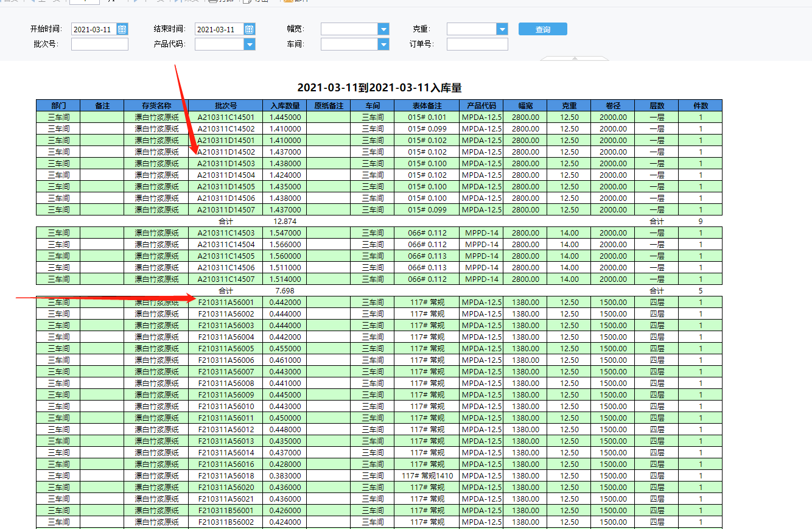Click the 件数 column header
This screenshot has height=529, width=812.
701,105
